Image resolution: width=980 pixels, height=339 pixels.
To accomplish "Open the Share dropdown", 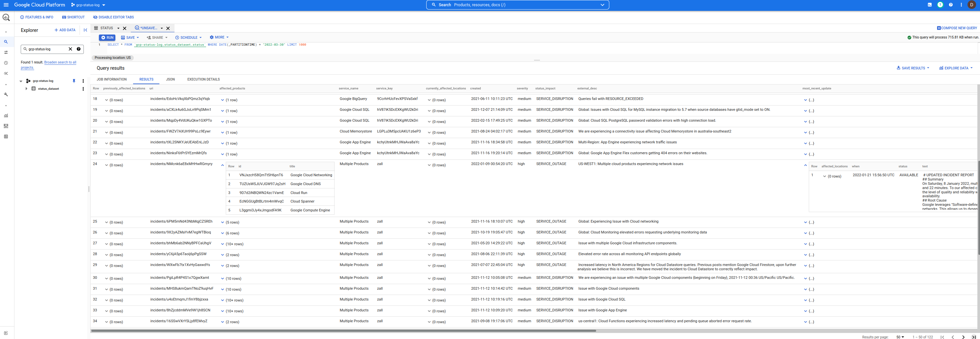I will (157, 38).
